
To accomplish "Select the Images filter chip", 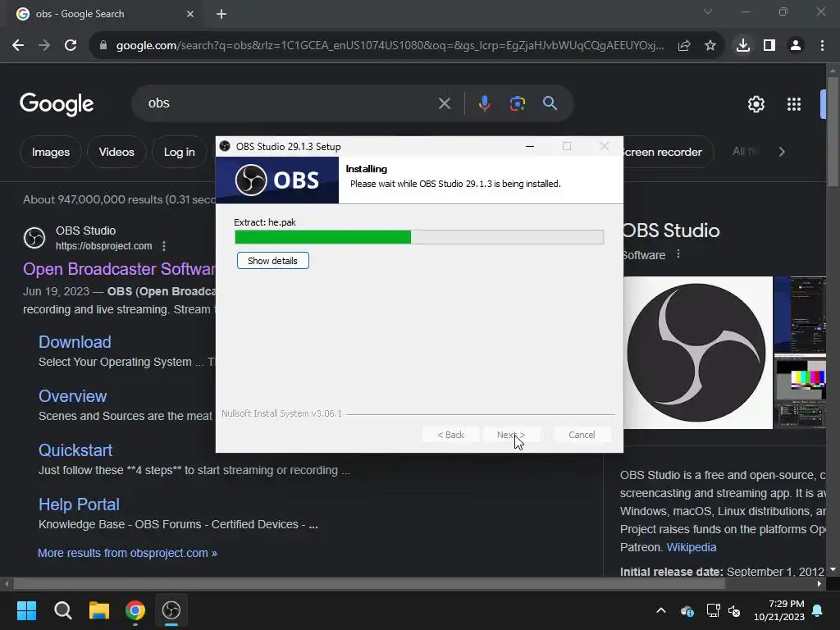I will tap(50, 152).
